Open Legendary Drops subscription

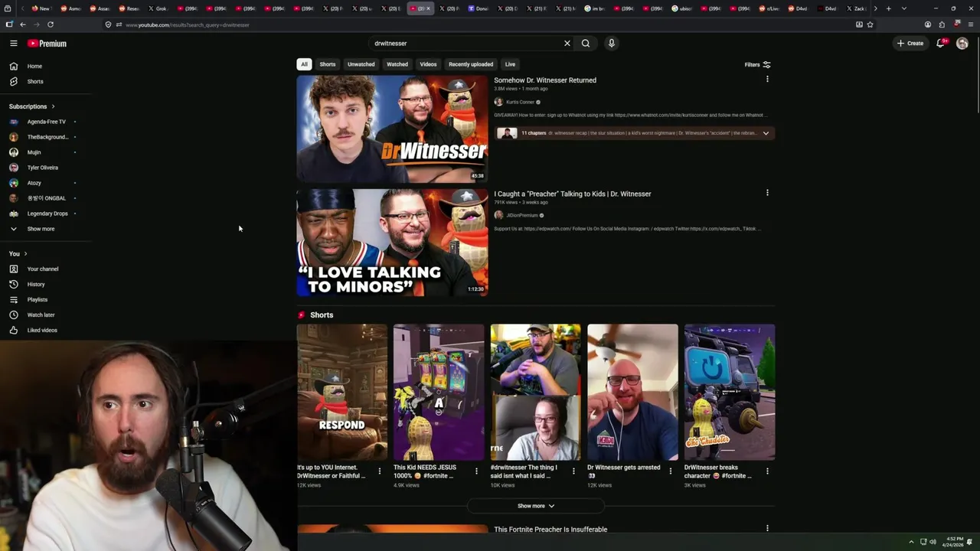(x=46, y=214)
